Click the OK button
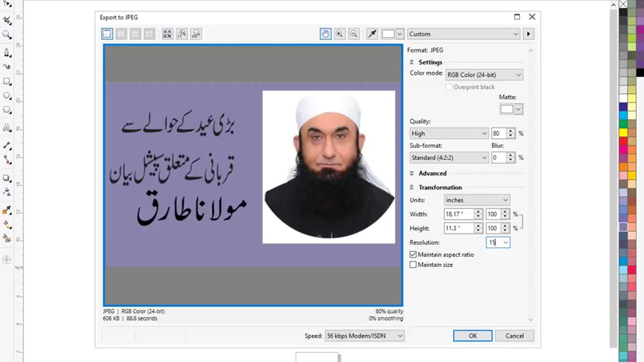This screenshot has height=362, width=644. click(472, 336)
